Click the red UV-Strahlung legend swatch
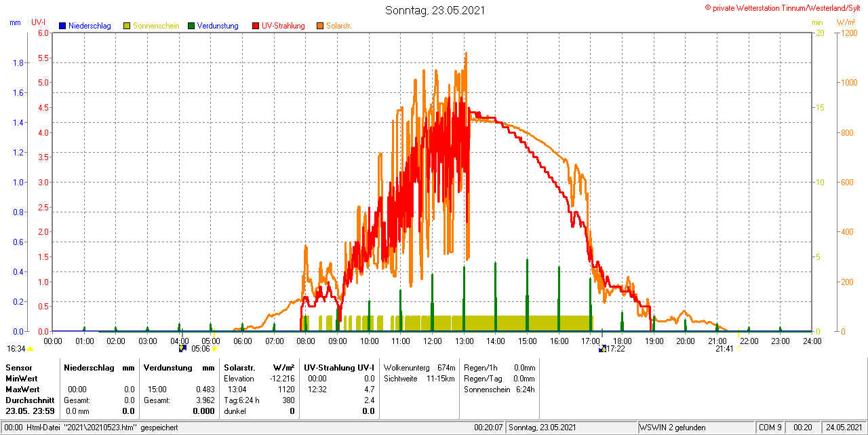This screenshot has height=435, width=868. pyautogui.click(x=256, y=26)
